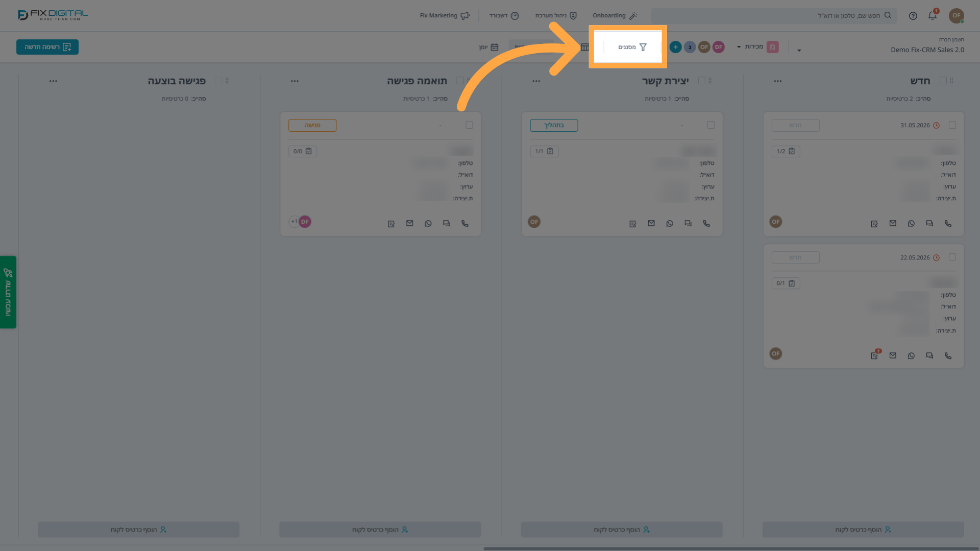Add a customer card in the פגישה בוצעה column
The height and width of the screenshot is (551, 980).
(139, 530)
